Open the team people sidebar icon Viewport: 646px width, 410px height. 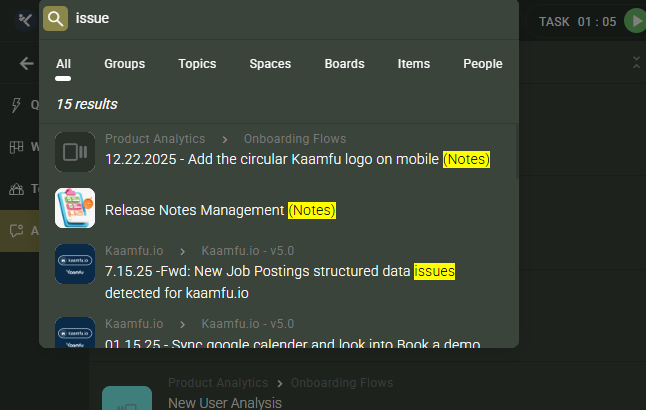(x=16, y=189)
